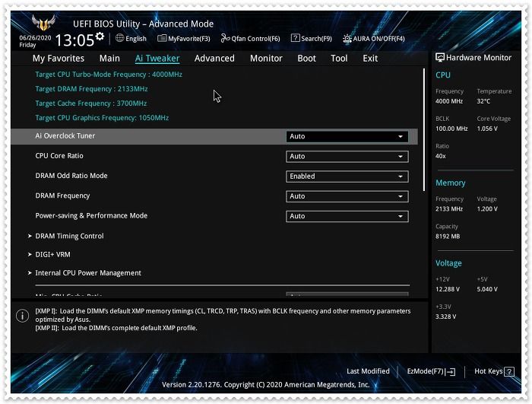This screenshot has width=532, height=404.
Task: Click the Hot Keys question mark box
Action: (509, 372)
